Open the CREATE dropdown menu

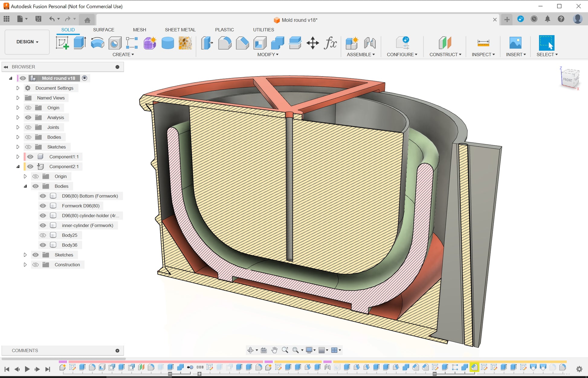123,54
